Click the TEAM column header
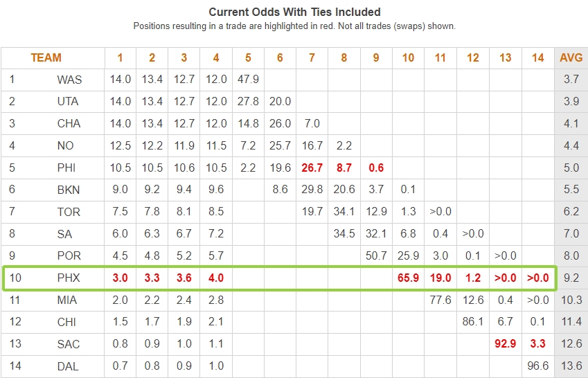The width and height of the screenshot is (588, 378). pos(46,58)
